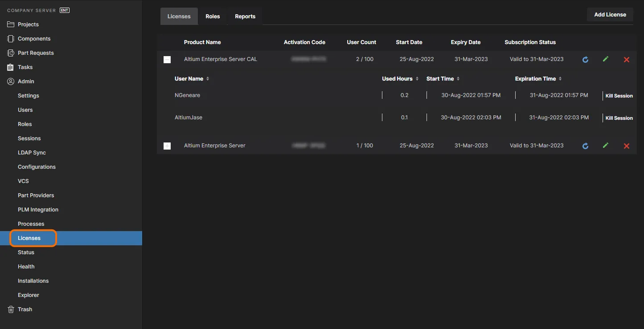Open the Reports tab
This screenshot has height=329, width=644.
(x=245, y=16)
